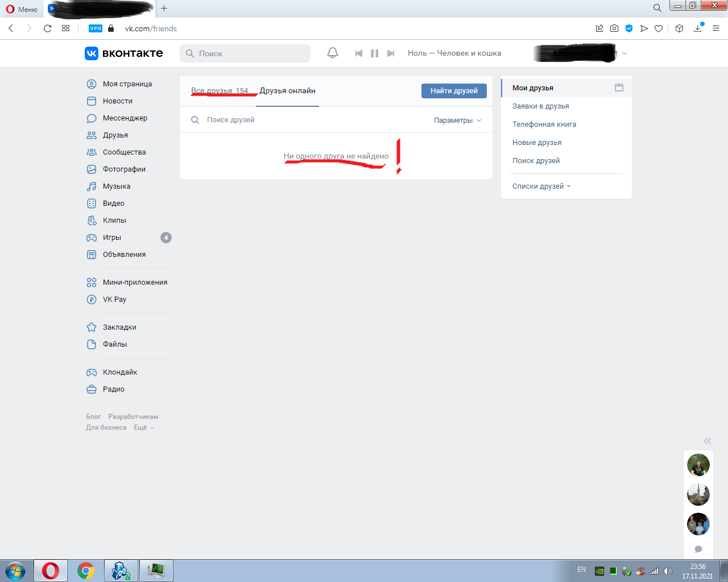Open the Opera Меню button
This screenshot has width=728, height=582.
(x=22, y=9)
